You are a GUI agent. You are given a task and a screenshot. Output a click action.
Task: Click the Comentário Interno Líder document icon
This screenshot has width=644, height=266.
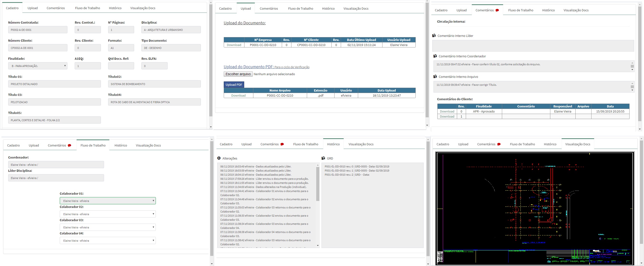coord(434,36)
